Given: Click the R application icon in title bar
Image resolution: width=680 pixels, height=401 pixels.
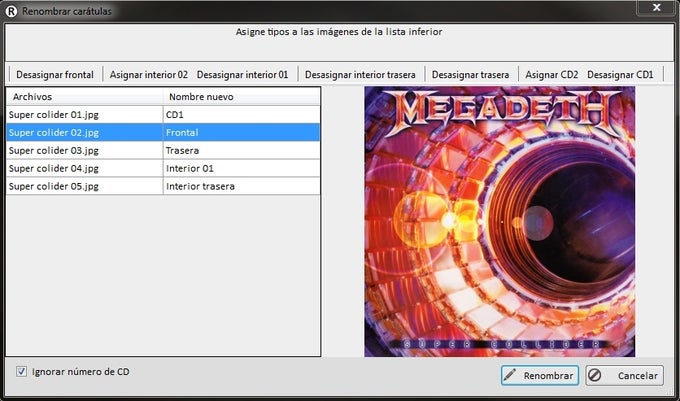Looking at the screenshot, I should [x=11, y=11].
